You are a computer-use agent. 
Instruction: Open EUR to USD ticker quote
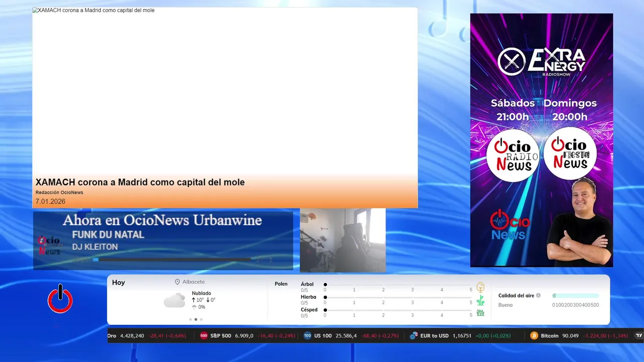460,336
